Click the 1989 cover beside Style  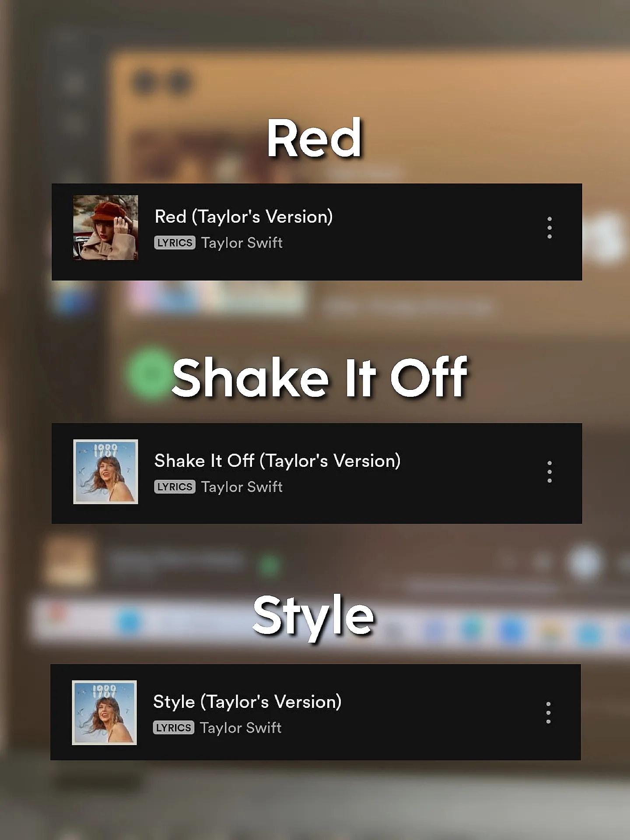click(104, 713)
